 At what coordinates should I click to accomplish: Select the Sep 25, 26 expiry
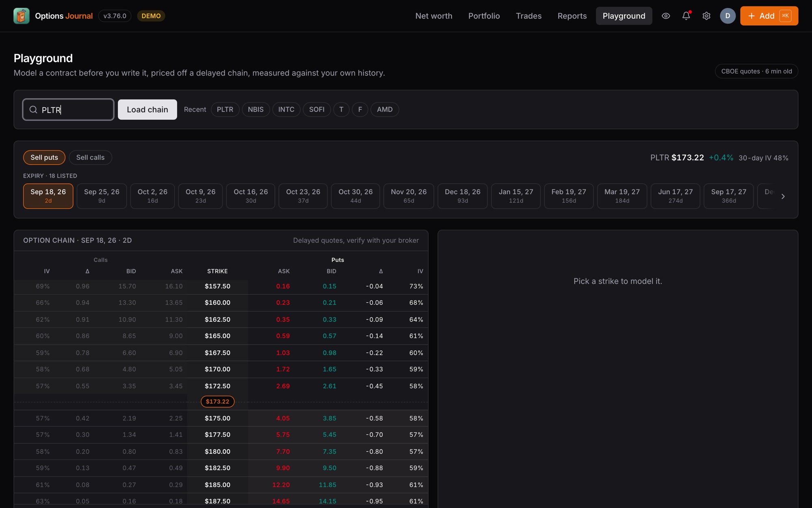pyautogui.click(x=102, y=196)
